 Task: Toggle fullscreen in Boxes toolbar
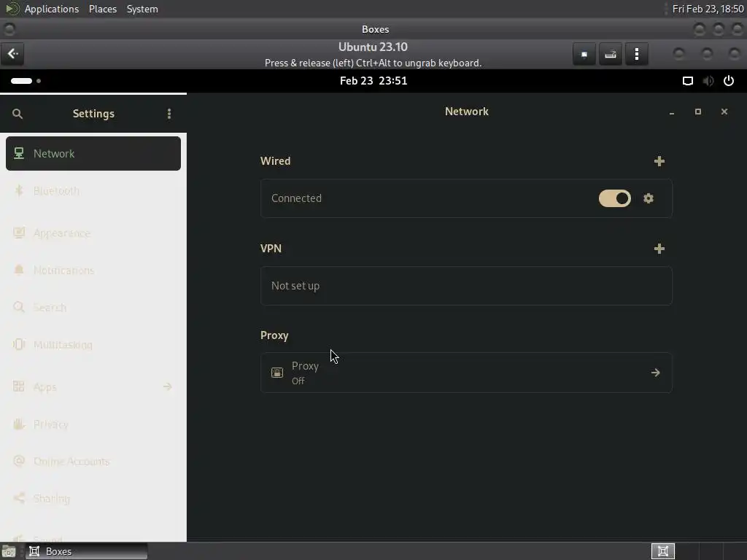584,54
